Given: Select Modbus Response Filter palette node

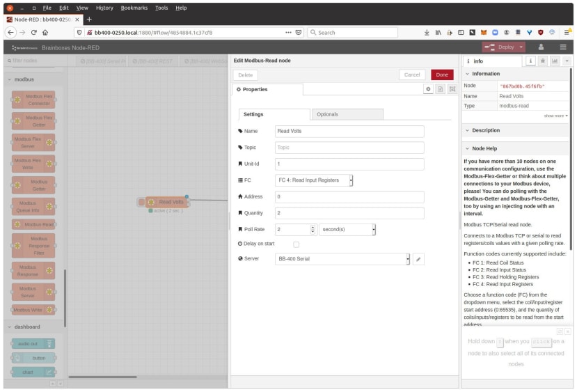Looking at the screenshot, I should [33, 246].
